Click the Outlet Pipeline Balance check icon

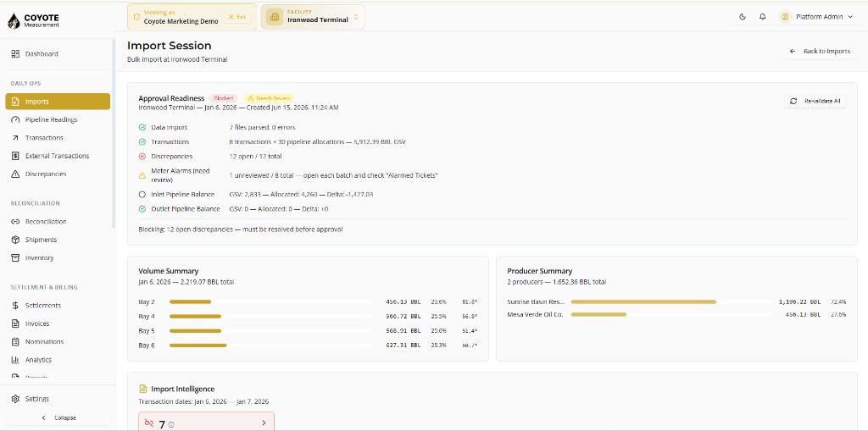(x=142, y=209)
